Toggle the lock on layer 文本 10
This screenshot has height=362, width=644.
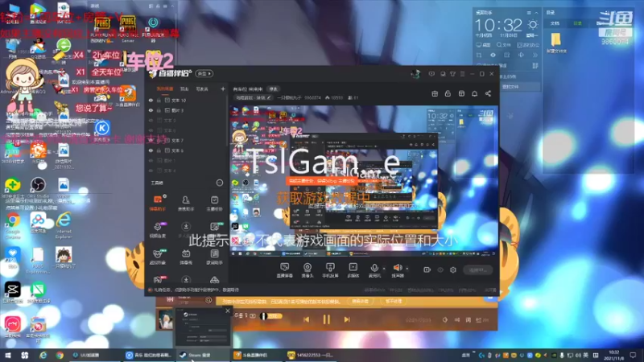pyautogui.click(x=159, y=100)
